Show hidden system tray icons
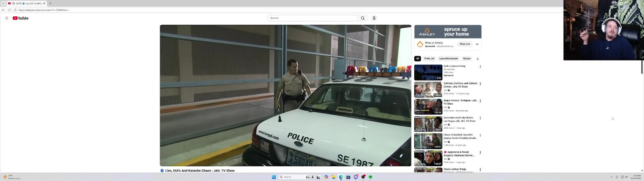The width and height of the screenshot is (644, 181). pyautogui.click(x=611, y=177)
